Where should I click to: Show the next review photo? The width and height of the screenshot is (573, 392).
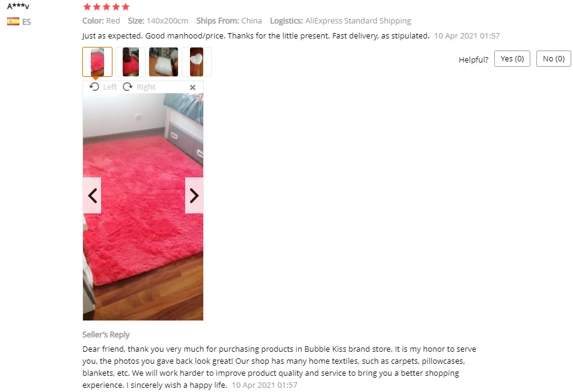point(194,195)
